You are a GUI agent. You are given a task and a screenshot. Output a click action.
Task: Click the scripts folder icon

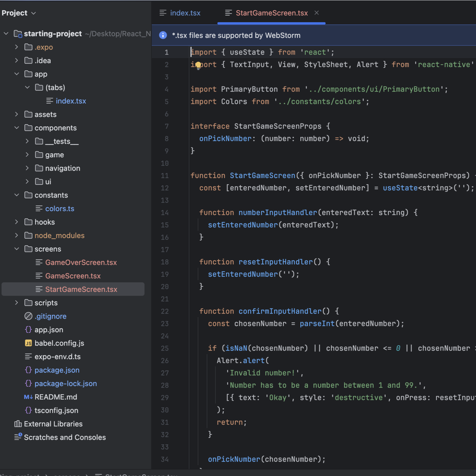(28, 302)
